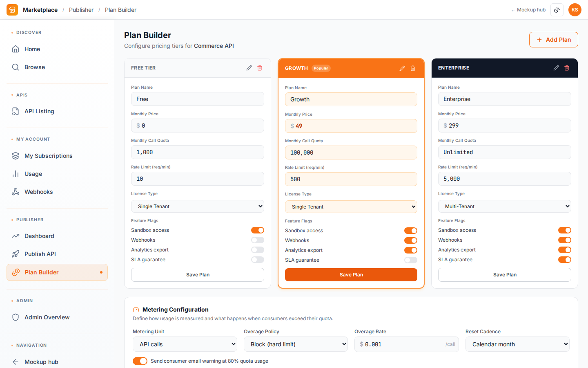The image size is (588, 368).
Task: Click the Plan Builder sidebar icon
Action: (16, 272)
